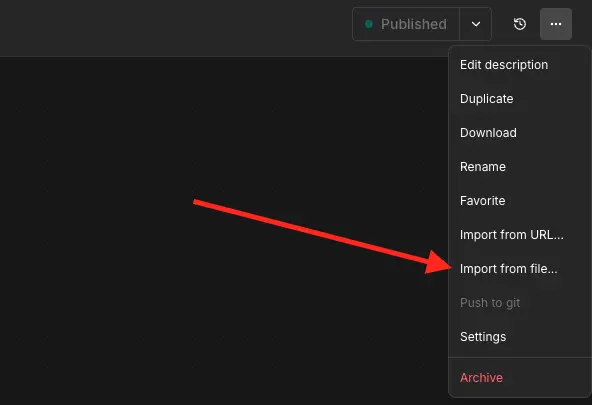Choose Archive at the menu bottom
592x405 pixels.
519,378
